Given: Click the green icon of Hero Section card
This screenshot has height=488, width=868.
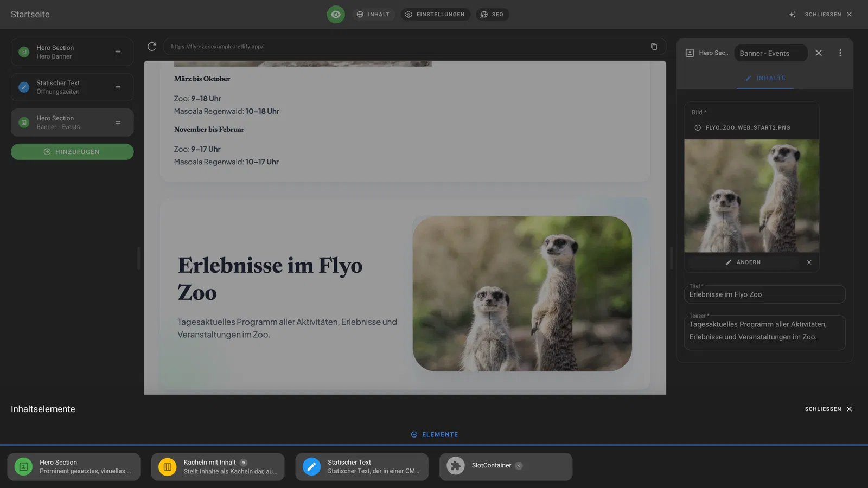Looking at the screenshot, I should 23,467.
